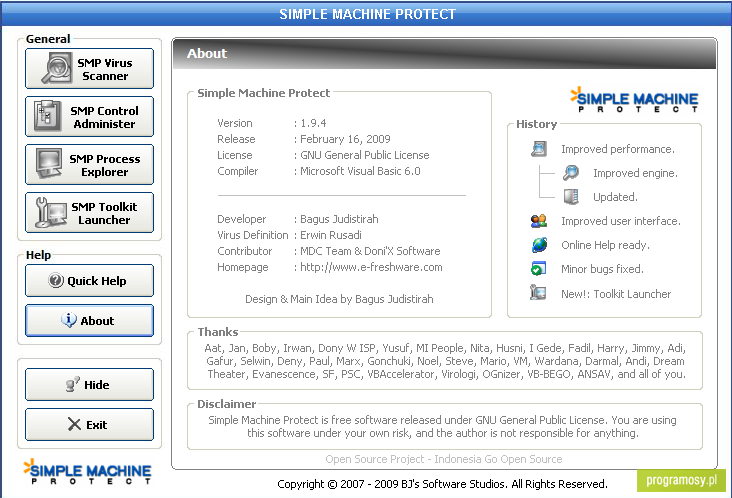Viewport: 732px width, 498px height.
Task: Click the Control Administer clipboard icon
Action: (47, 116)
